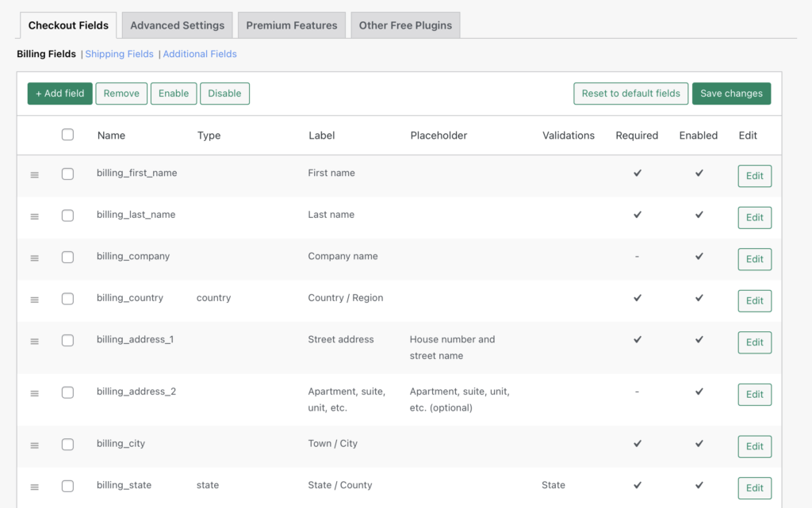Click the Enabled checkmark for billing_last_name
The width and height of the screenshot is (812, 508).
(699, 214)
